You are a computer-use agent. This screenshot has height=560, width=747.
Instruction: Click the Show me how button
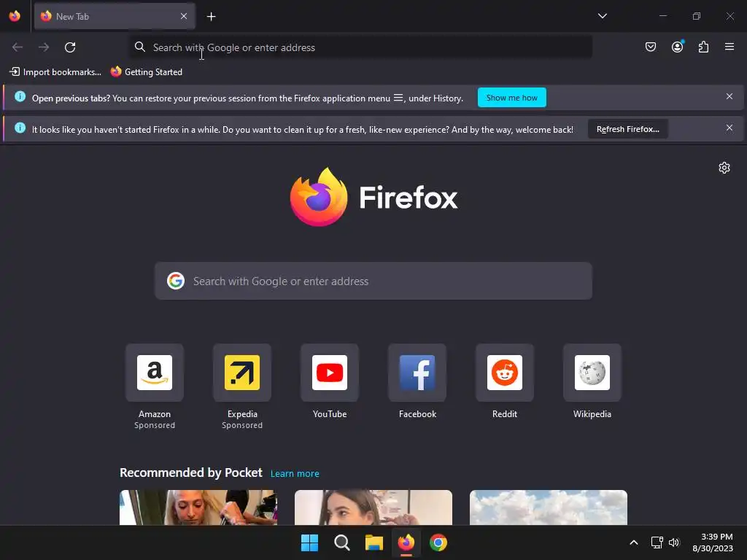[x=511, y=98]
